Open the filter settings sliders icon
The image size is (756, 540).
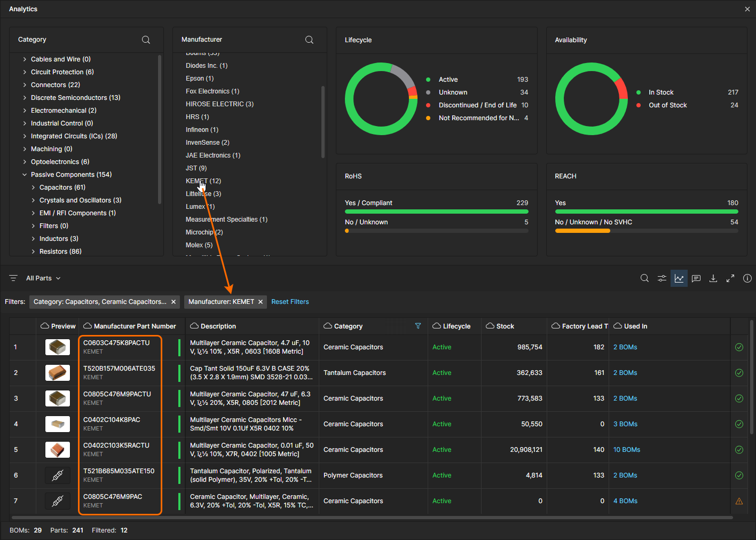[x=661, y=278]
